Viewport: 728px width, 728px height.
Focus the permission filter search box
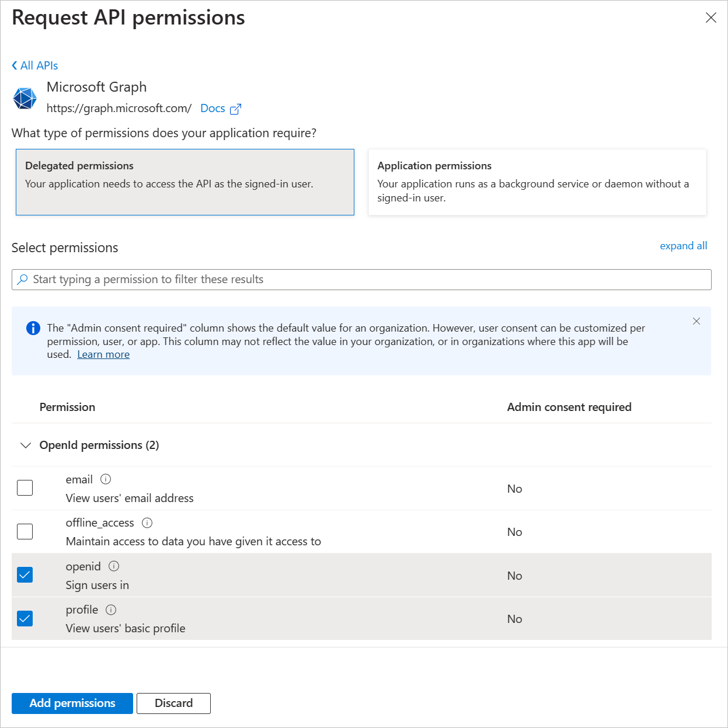pos(361,280)
